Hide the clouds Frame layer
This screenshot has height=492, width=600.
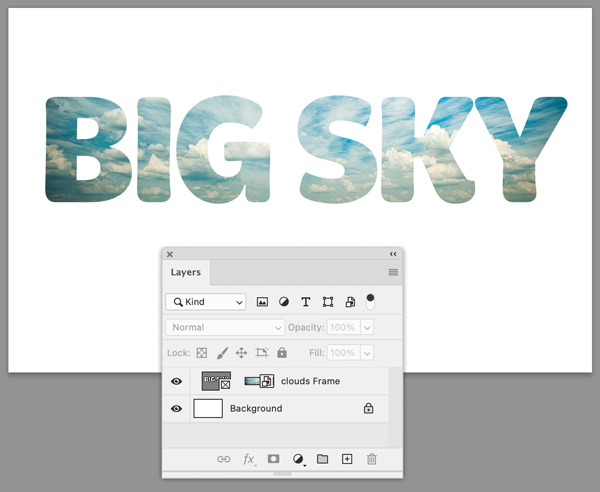177,381
